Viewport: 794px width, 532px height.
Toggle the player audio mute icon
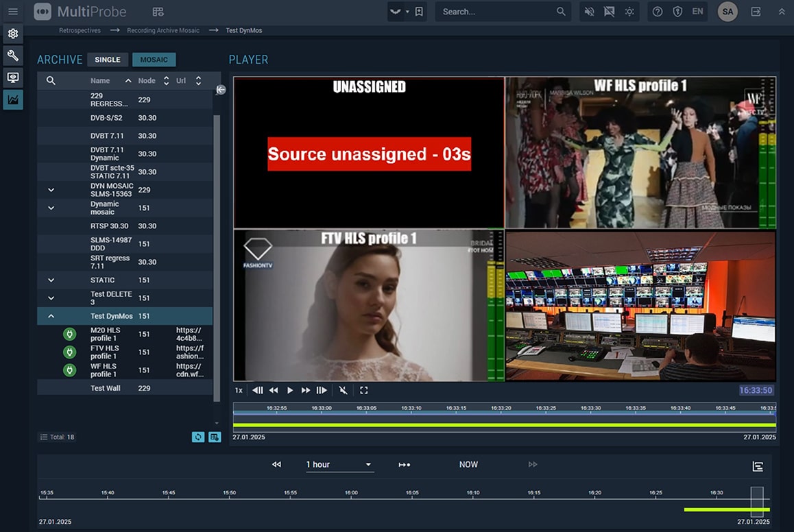[x=343, y=390]
